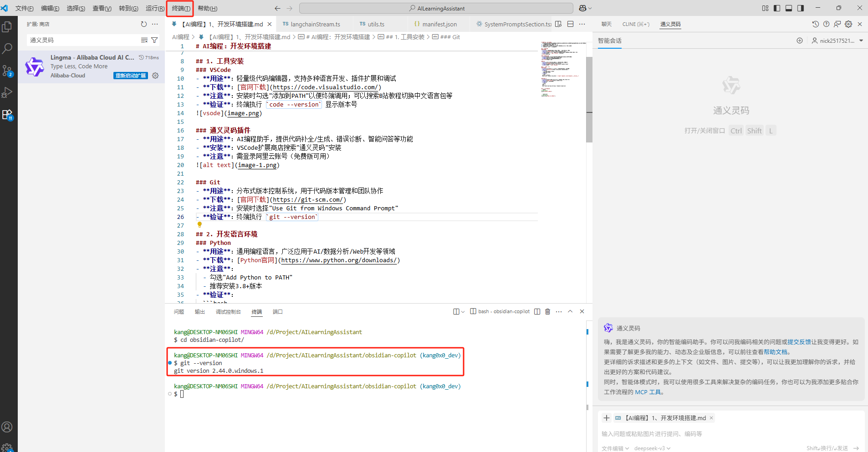Open the Run and Debug view
Image resolution: width=868 pixels, height=452 pixels.
point(7,92)
